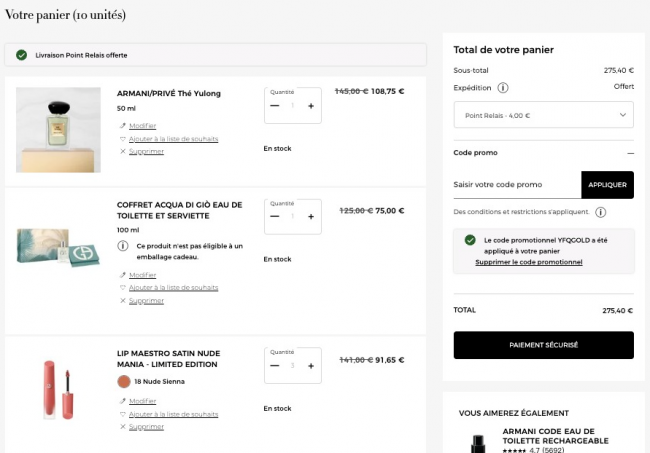Decrease quantity of Armani/Privé Thé Yulong

[275, 105]
